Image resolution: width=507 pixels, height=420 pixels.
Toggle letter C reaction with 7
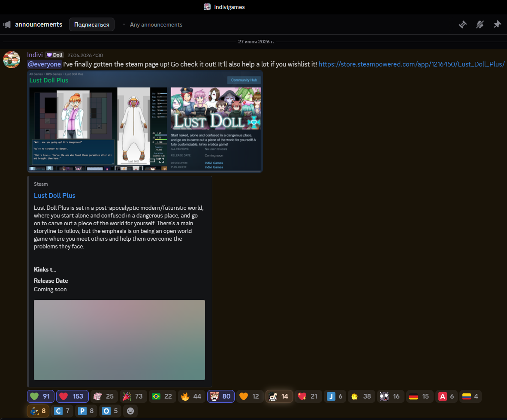62,411
